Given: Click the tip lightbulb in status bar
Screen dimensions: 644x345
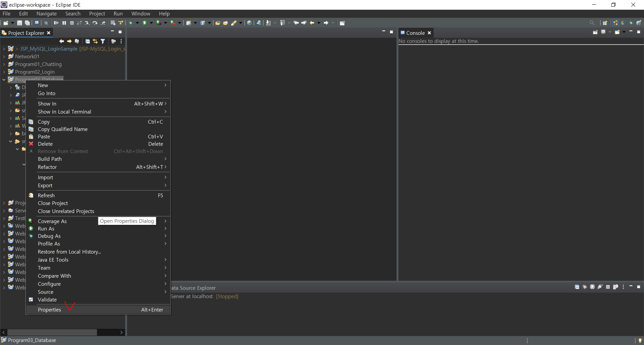Looking at the screenshot, I should [x=640, y=340].
